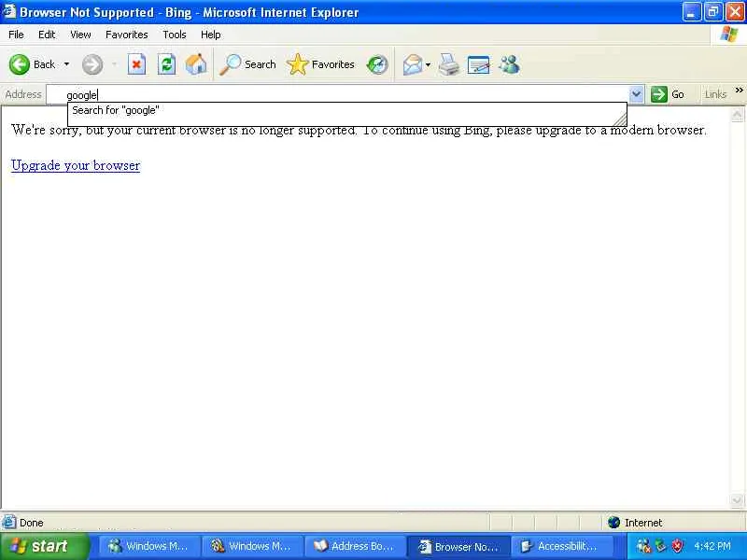Click the red security shield tray icon
This screenshot has height=560, width=747.
677,546
